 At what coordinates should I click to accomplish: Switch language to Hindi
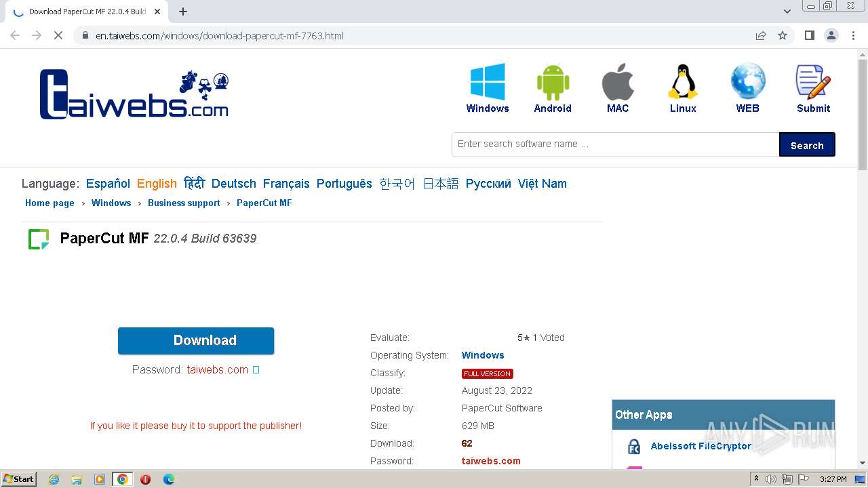point(194,184)
